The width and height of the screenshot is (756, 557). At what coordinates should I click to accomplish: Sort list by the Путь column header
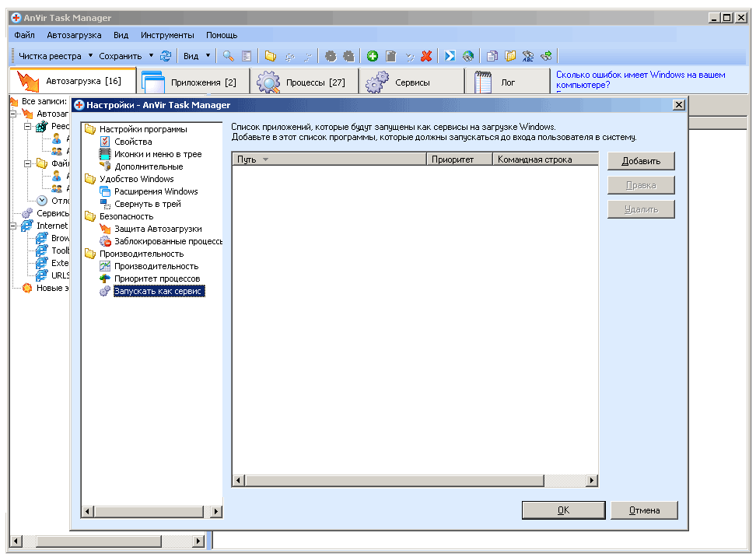click(x=247, y=159)
